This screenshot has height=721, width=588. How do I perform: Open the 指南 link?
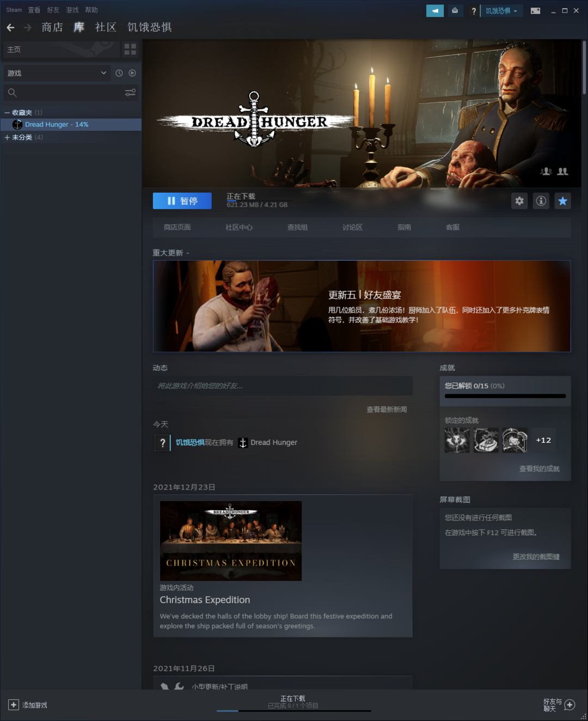[x=404, y=227]
